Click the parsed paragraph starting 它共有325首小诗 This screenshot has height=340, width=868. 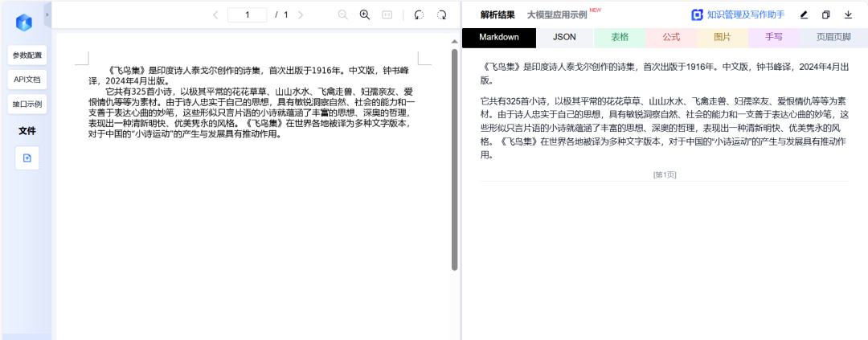coord(665,129)
